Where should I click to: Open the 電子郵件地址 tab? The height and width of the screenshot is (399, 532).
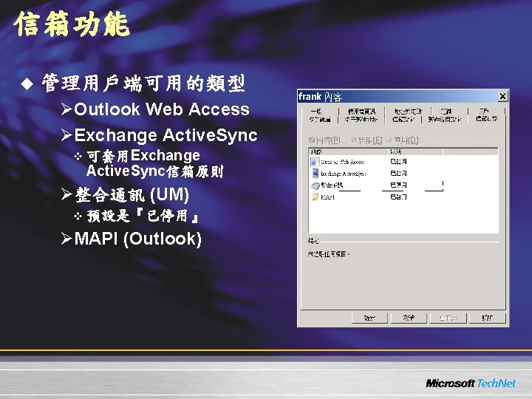pos(361,120)
